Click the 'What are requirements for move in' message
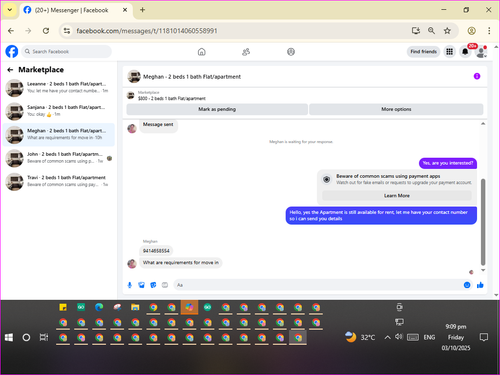 click(181, 263)
